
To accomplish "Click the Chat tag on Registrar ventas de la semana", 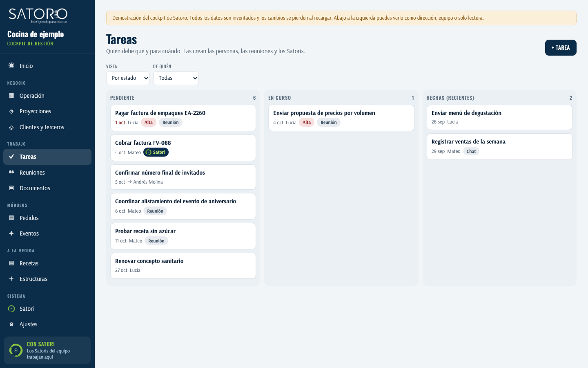I will pos(471,151).
